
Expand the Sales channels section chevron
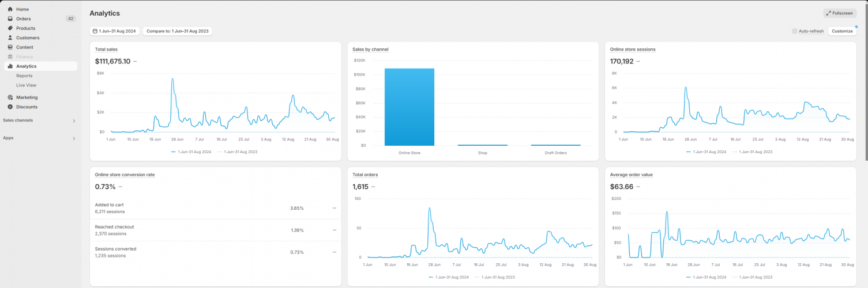coord(73,120)
